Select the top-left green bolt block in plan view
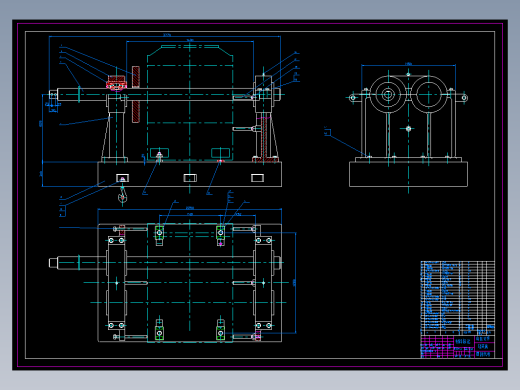Screen dimensions: 520x390 point(159,232)
